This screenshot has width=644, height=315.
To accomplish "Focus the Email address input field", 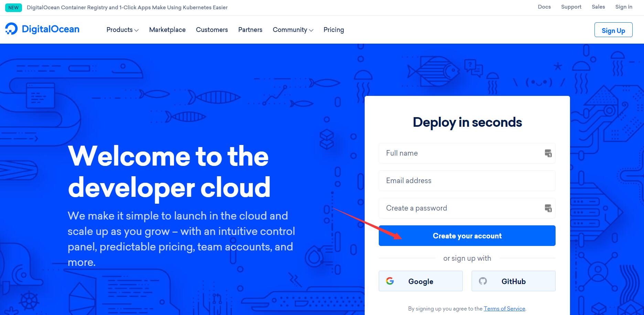I will click(x=467, y=181).
